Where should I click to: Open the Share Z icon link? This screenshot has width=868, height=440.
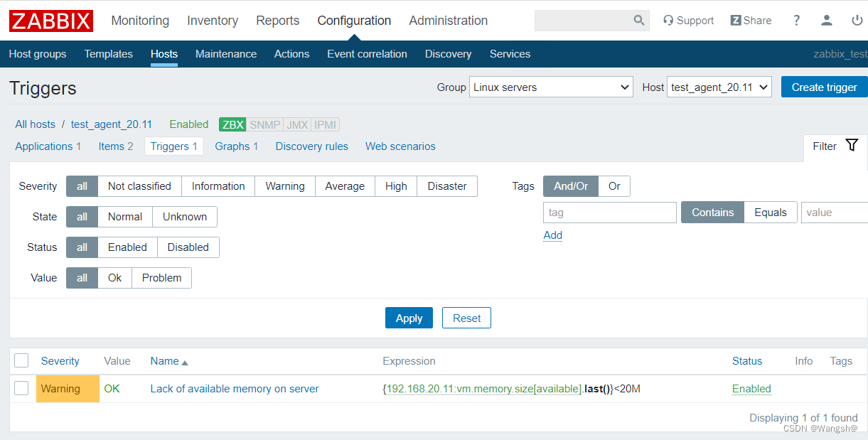751,21
